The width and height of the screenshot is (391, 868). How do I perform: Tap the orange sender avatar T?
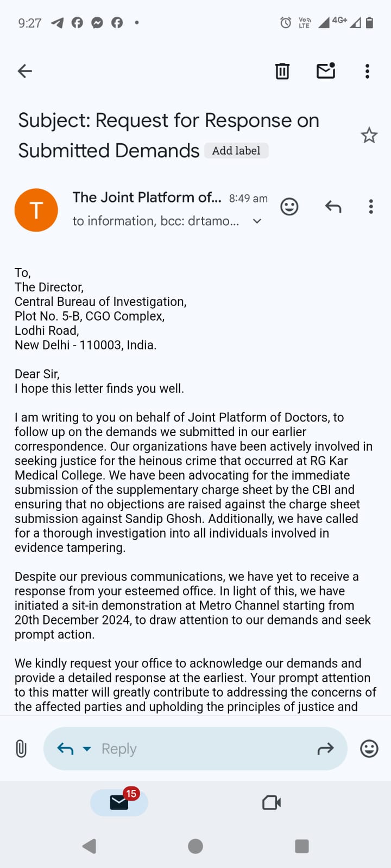click(36, 210)
